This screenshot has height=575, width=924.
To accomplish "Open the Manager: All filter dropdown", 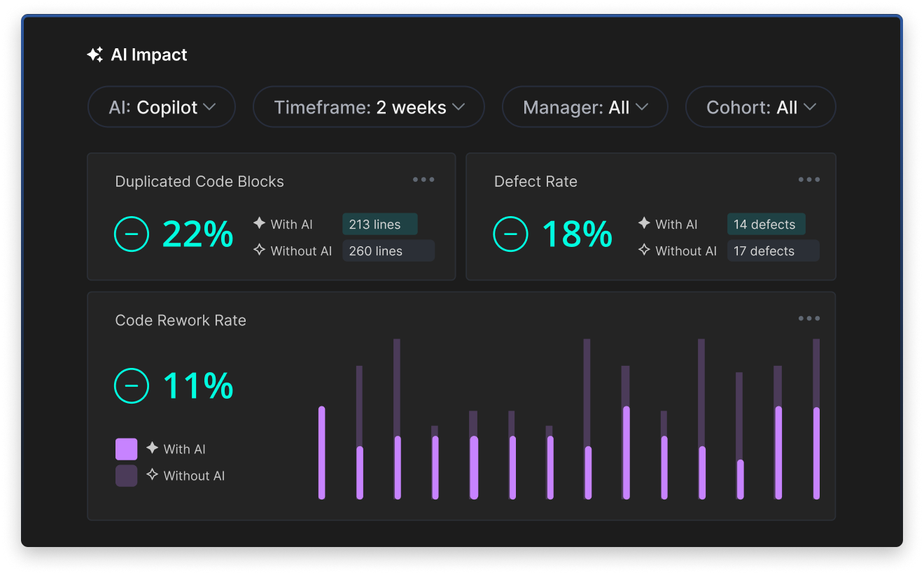I will (x=585, y=108).
